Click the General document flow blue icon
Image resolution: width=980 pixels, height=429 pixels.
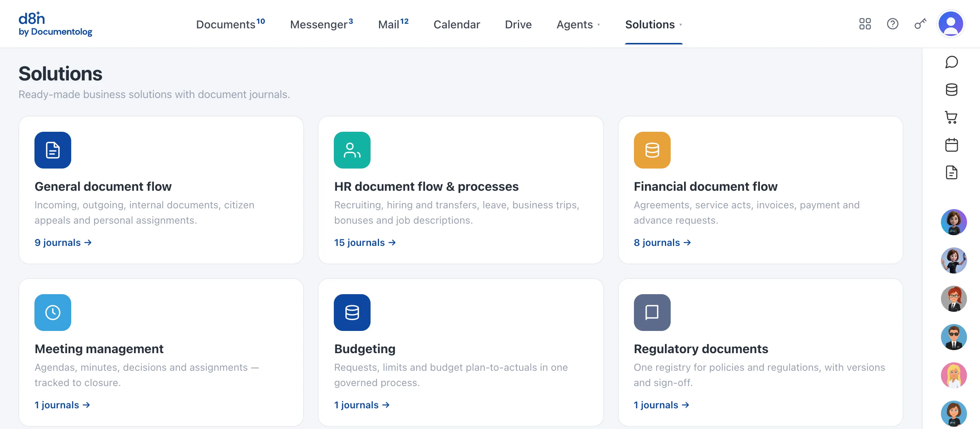[x=53, y=150]
